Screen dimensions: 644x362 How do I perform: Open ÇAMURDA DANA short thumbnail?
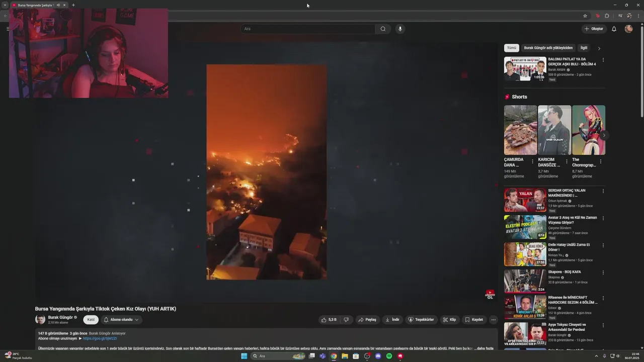tap(520, 130)
